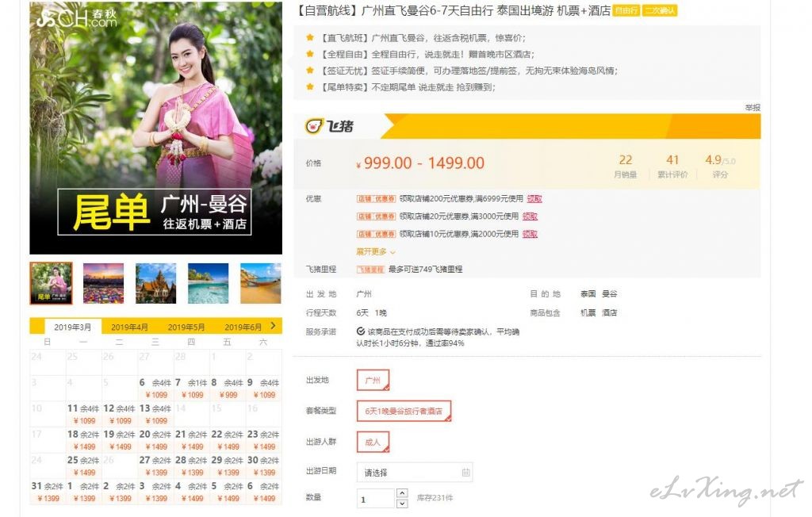Image resolution: width=812 pixels, height=517 pixels.
Task: Decrease quantity with the down arrow
Action: [402, 503]
